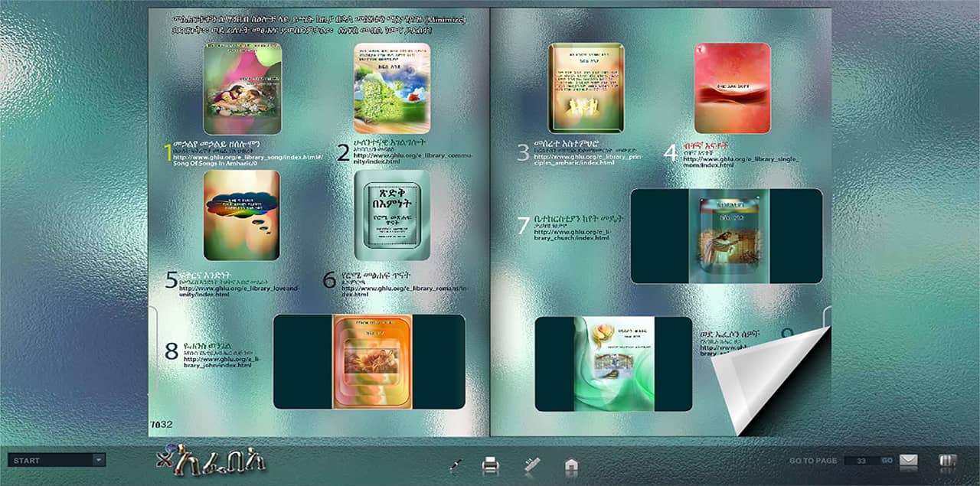Select book 3 cover with golden-green frame
Image resolution: width=980 pixels, height=486 pixels.
(586, 88)
